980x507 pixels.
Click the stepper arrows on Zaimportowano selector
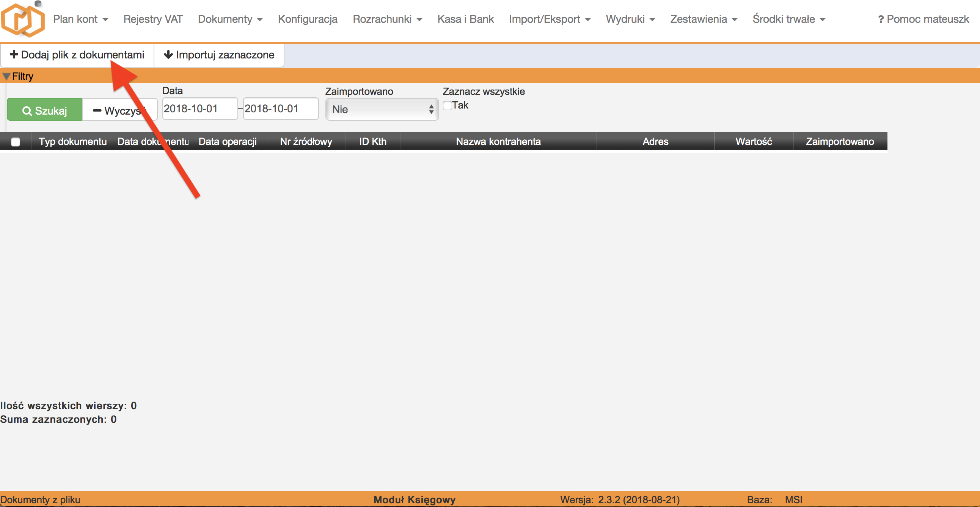click(x=431, y=109)
